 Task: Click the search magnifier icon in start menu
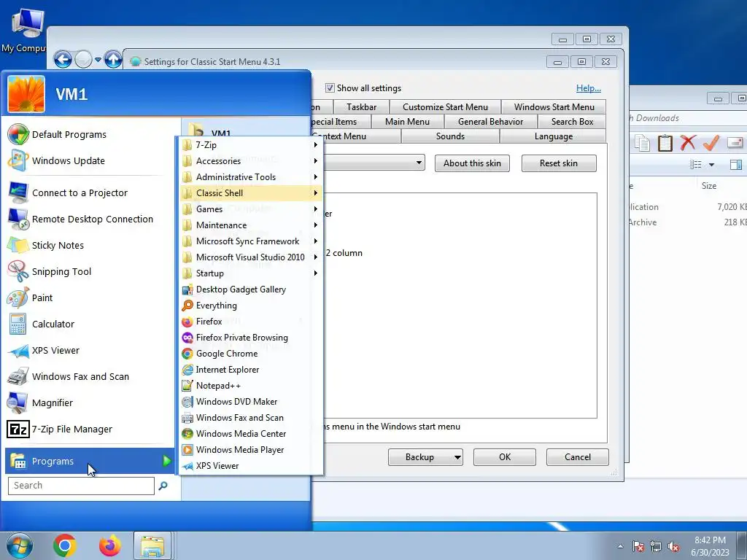click(163, 486)
